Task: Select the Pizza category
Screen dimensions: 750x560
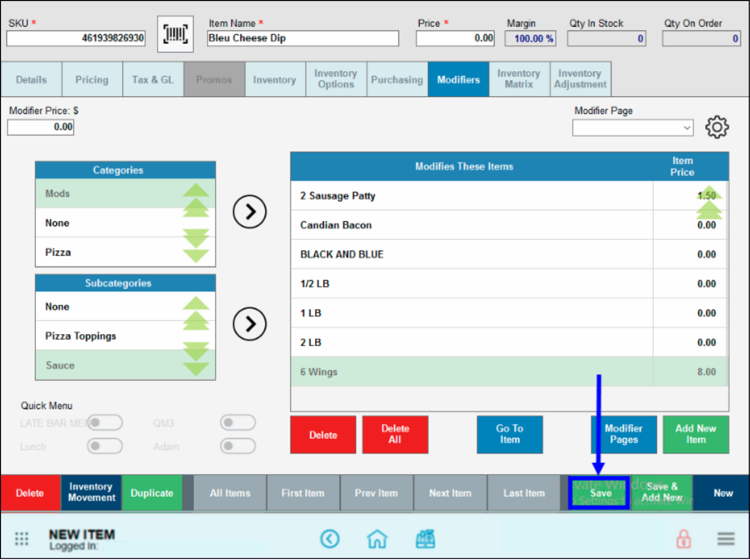Action: (126, 252)
